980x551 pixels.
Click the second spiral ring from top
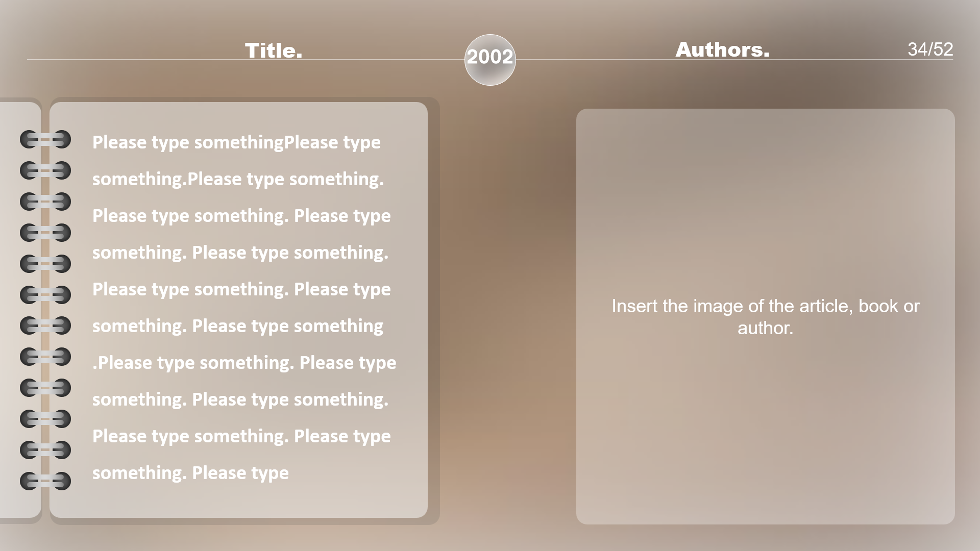[45, 170]
